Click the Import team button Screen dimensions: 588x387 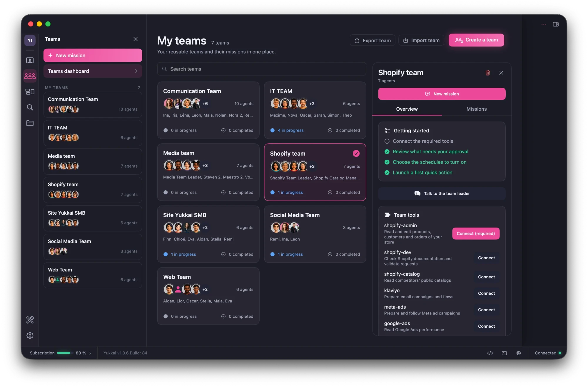click(421, 40)
